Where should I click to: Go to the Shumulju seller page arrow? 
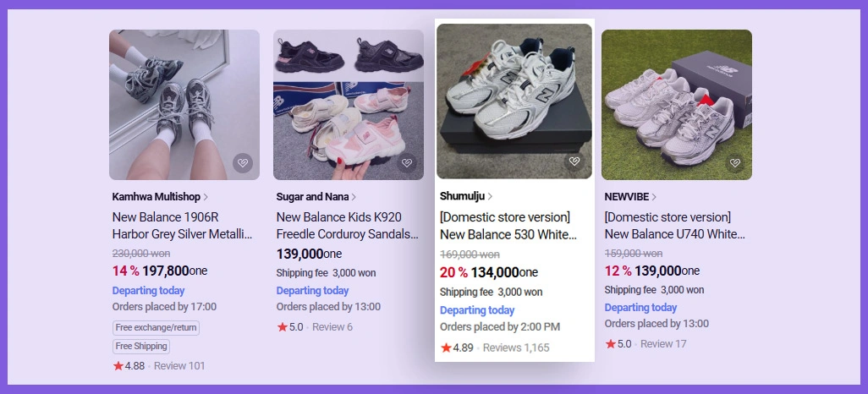tap(490, 196)
